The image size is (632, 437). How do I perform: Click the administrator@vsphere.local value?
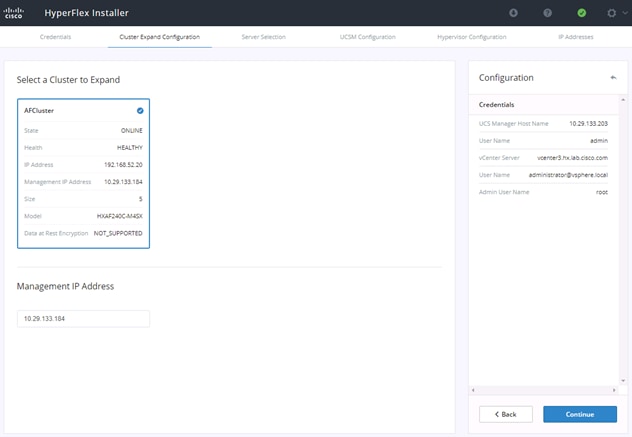tap(568, 175)
